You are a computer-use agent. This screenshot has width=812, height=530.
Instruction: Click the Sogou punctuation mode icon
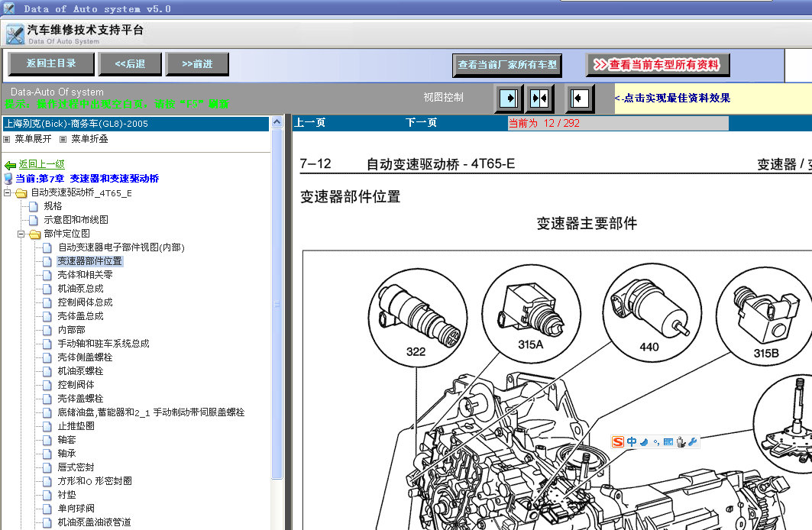656,442
